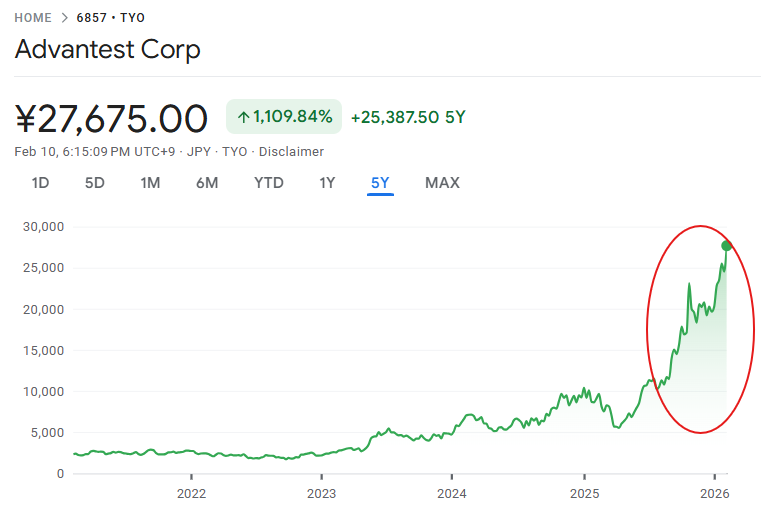
Task: Open the Disclaimer link
Action: (291, 152)
